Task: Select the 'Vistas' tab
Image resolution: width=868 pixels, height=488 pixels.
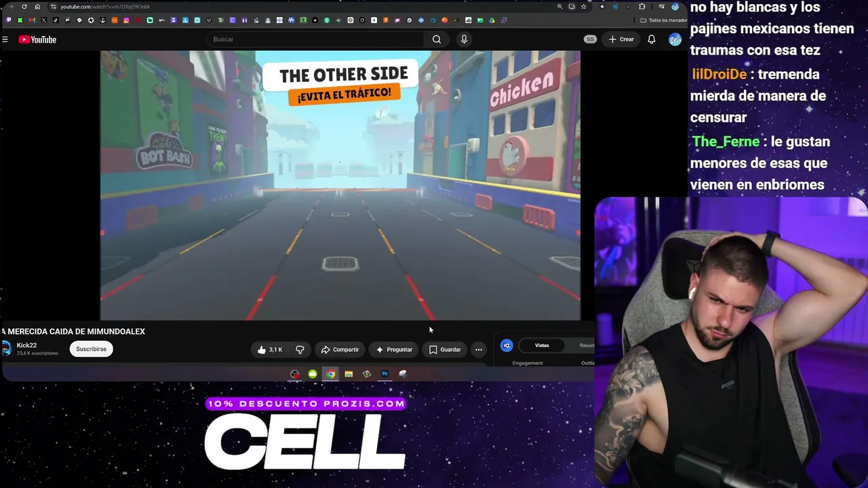Action: pos(542,346)
